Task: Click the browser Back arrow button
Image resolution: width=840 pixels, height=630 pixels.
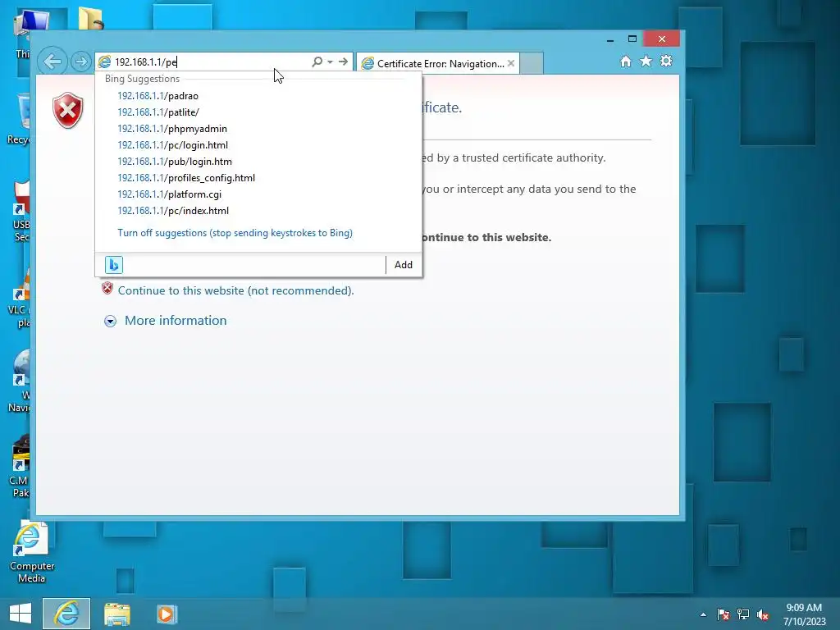Action: pyautogui.click(x=52, y=62)
